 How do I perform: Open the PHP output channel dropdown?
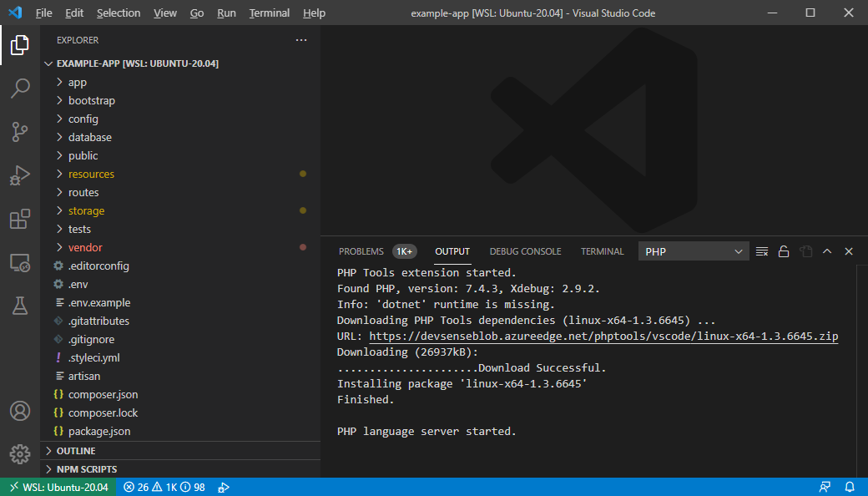[694, 251]
